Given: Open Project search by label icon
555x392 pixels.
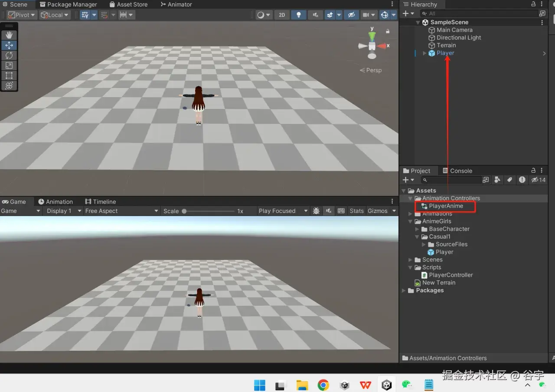Looking at the screenshot, I should pos(510,180).
